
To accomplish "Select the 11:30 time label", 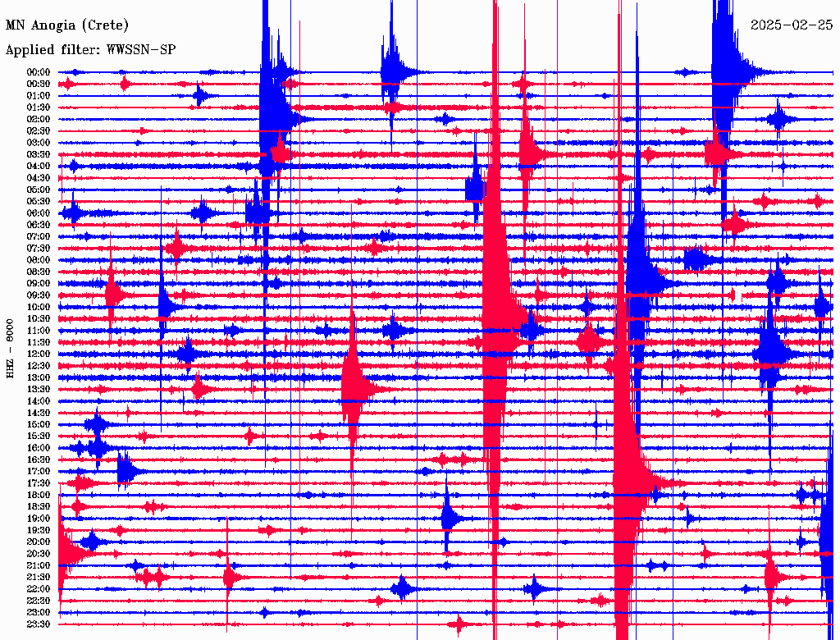I will pyautogui.click(x=38, y=342).
